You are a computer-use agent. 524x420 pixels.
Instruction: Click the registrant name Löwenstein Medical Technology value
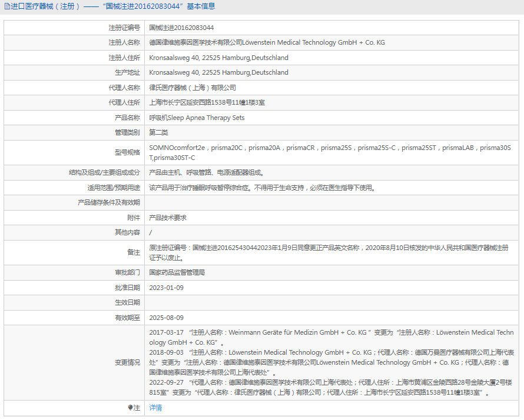click(267, 42)
